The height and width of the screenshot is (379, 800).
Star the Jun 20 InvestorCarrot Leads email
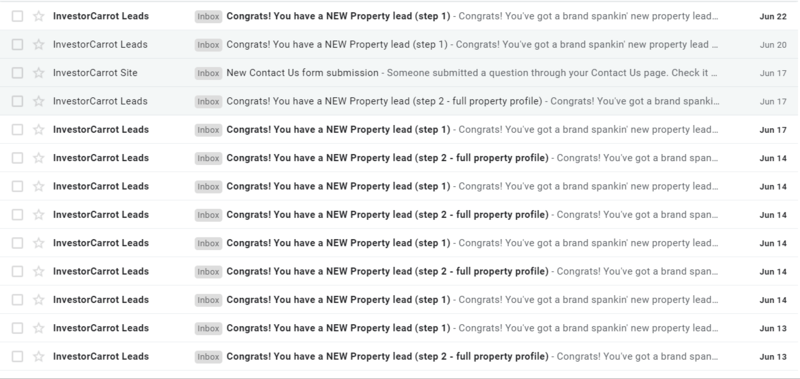39,44
